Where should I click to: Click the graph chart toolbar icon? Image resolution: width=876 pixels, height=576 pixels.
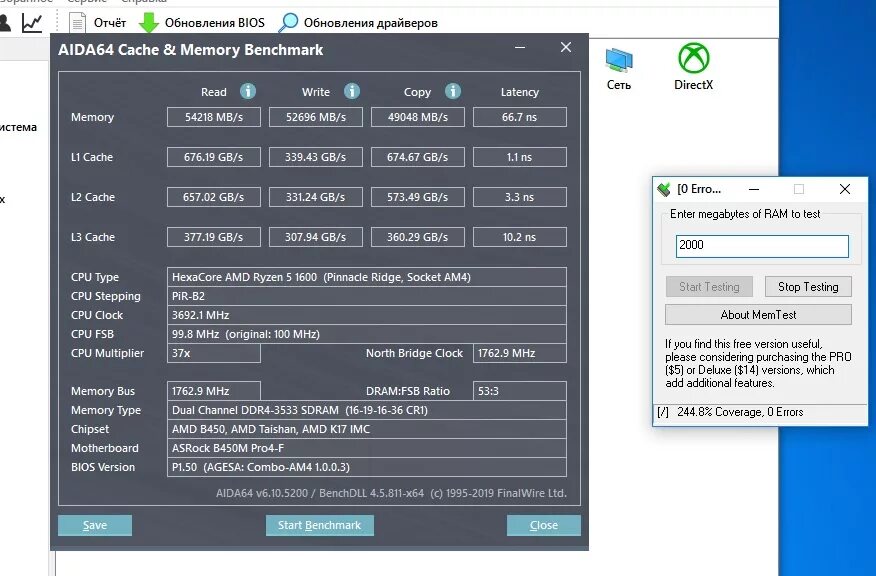pyautogui.click(x=32, y=23)
